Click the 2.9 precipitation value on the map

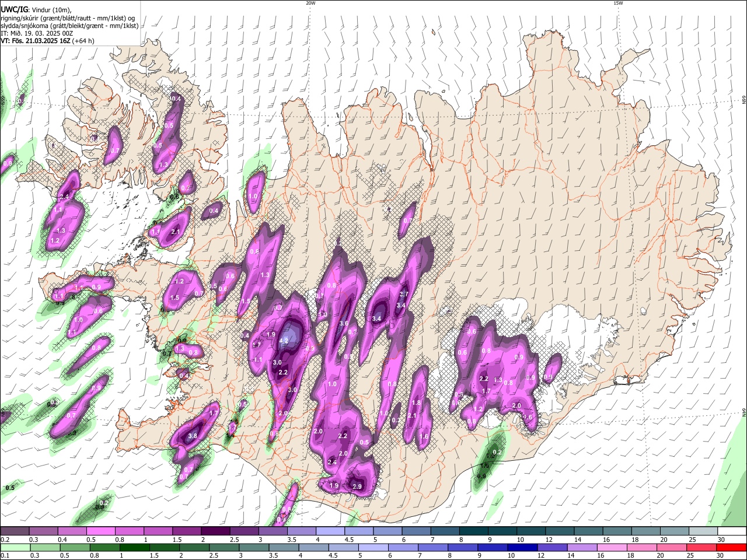click(x=358, y=487)
